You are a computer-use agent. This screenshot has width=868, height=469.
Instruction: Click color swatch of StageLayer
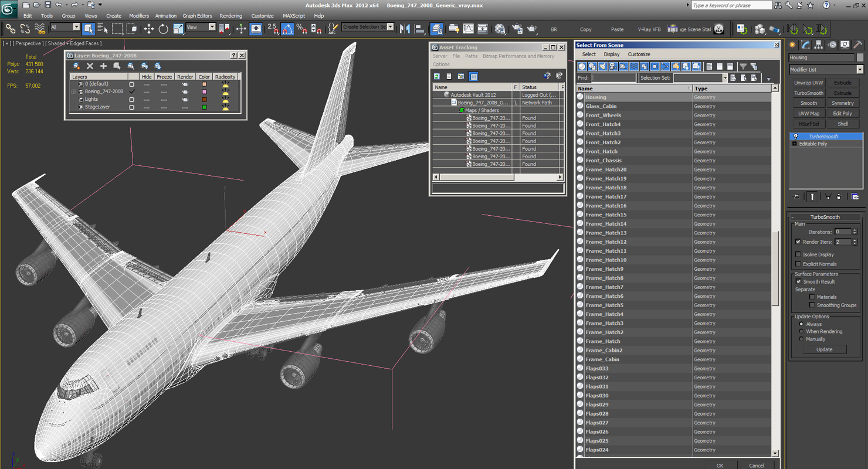click(x=204, y=107)
